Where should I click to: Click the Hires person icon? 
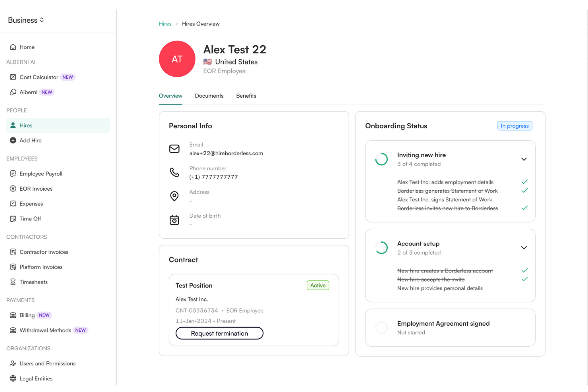pos(13,125)
